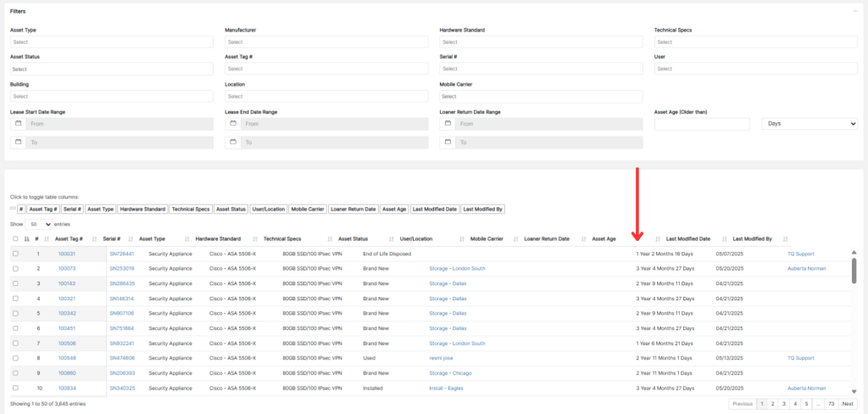Check the box for asset 100031 row
Viewport: 868px width, 414px height.
(x=15, y=254)
